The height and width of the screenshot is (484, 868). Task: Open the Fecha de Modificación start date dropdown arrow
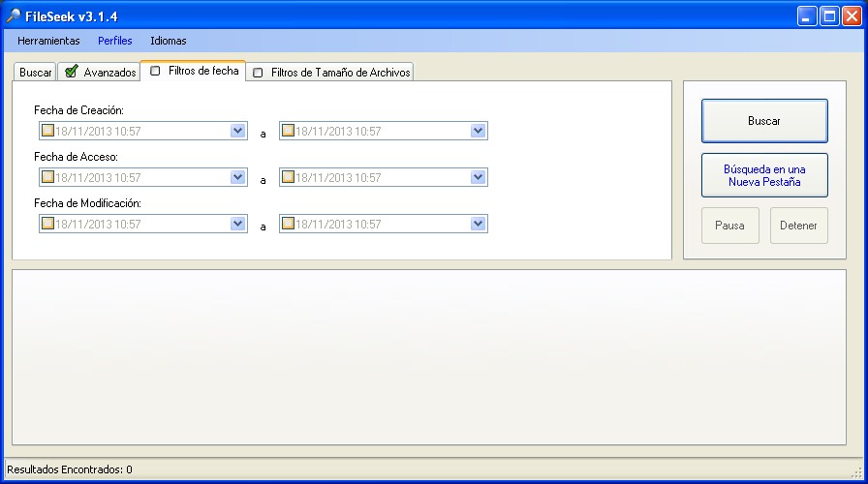[237, 224]
